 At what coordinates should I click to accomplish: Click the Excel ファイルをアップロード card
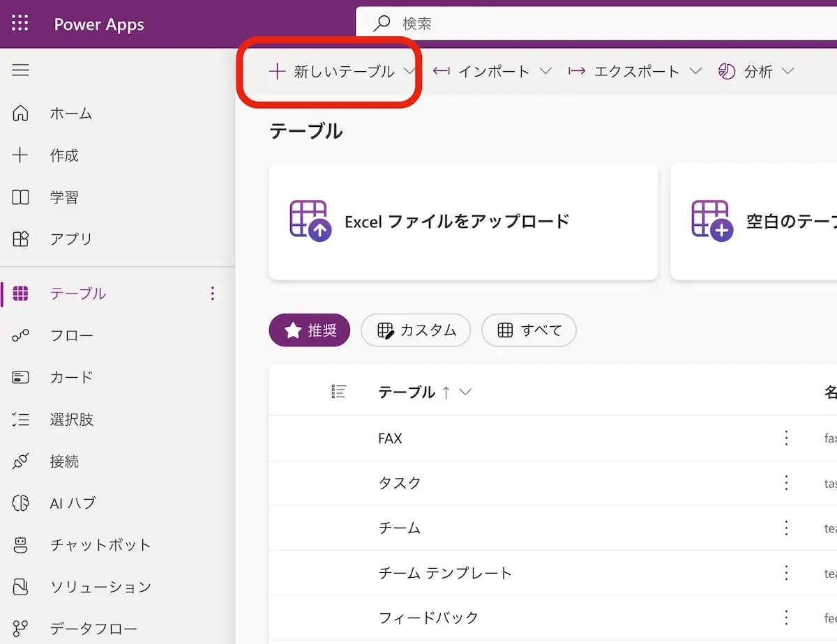click(x=462, y=222)
